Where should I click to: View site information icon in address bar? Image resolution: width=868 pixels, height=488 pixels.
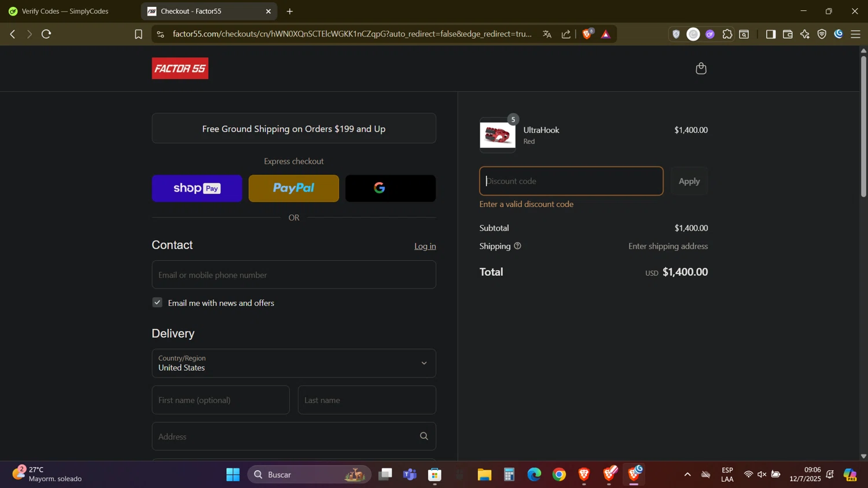click(x=161, y=34)
